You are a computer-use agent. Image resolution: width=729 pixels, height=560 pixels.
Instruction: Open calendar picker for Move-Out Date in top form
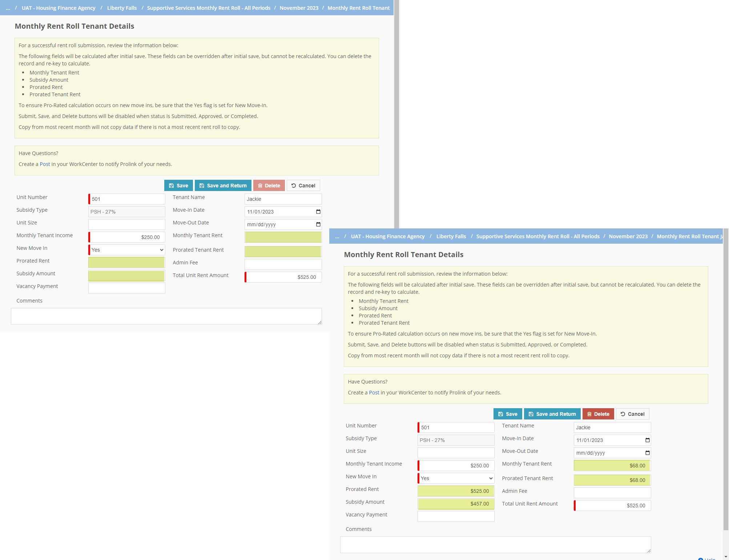pos(318,224)
